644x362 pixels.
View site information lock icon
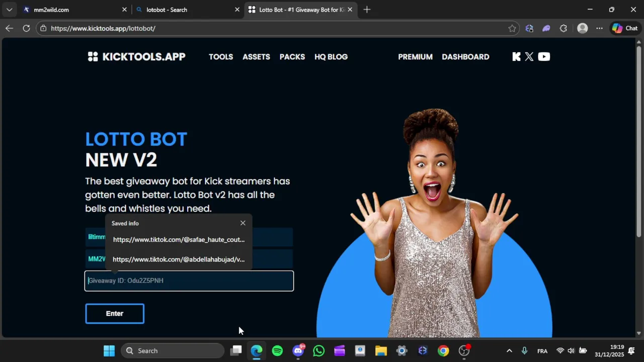[43, 28]
